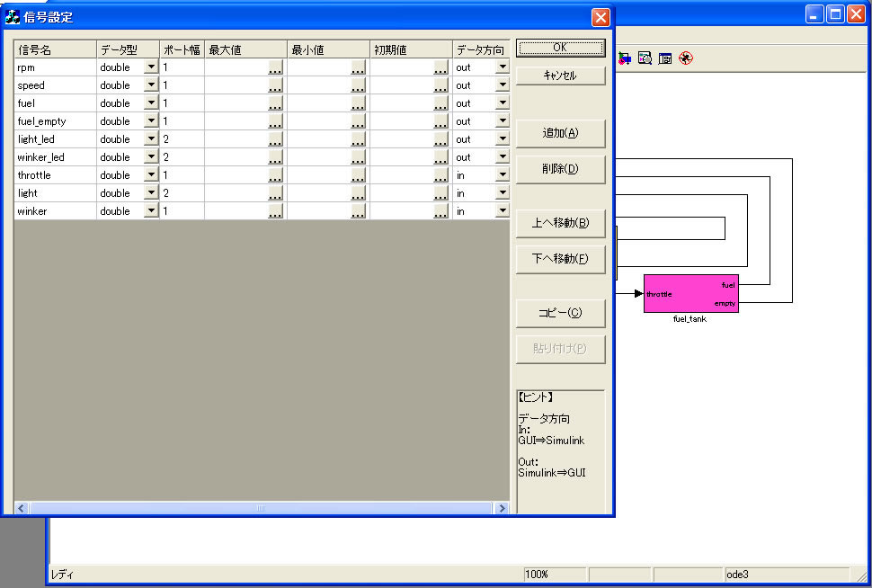Click the window layout toolbar icon
The image size is (872, 588).
coord(665,58)
